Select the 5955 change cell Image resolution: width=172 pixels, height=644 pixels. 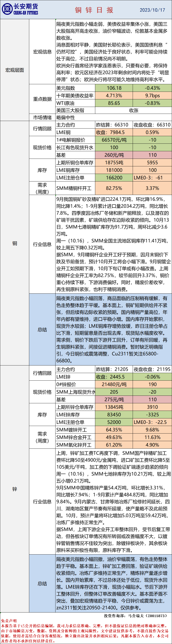point(152,163)
